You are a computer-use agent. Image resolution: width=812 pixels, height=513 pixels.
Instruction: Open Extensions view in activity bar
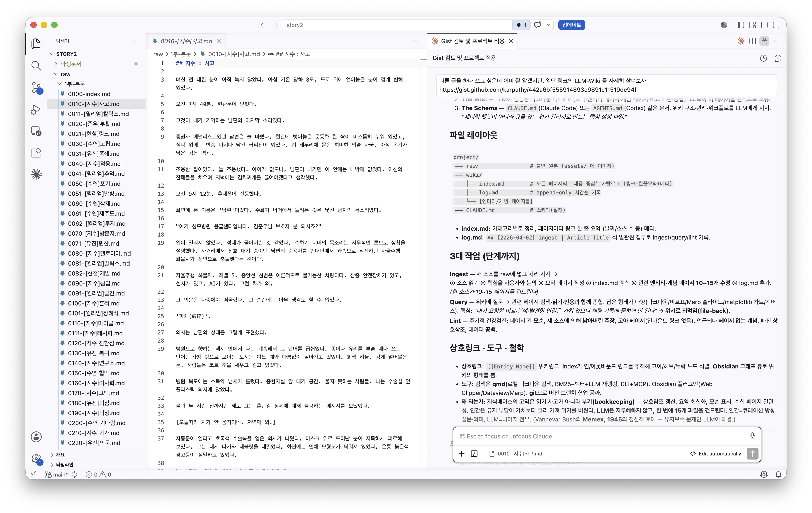(x=36, y=153)
